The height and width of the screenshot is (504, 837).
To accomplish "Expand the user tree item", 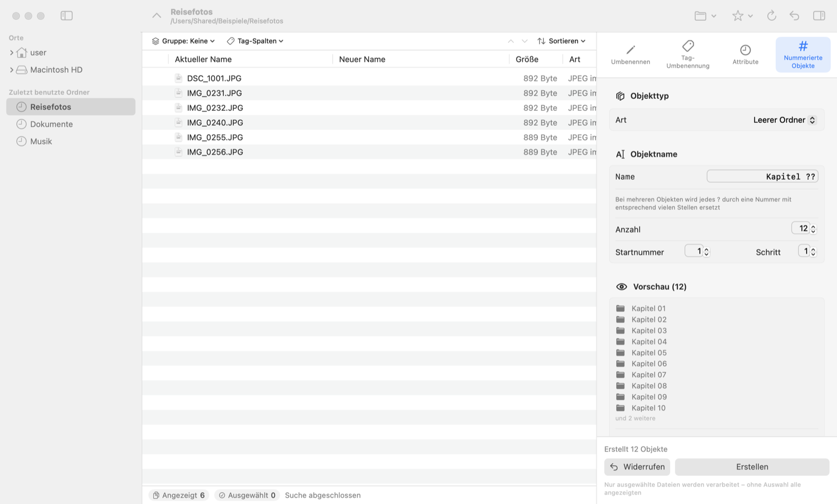I will point(12,52).
